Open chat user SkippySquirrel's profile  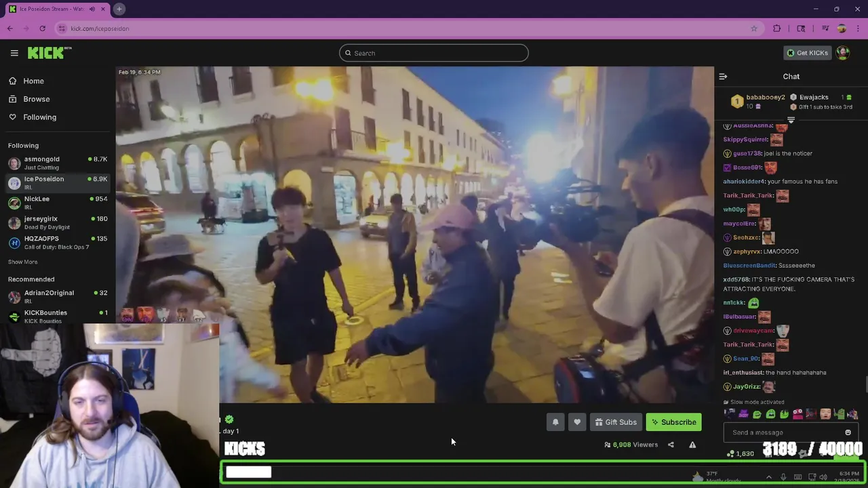coord(745,140)
